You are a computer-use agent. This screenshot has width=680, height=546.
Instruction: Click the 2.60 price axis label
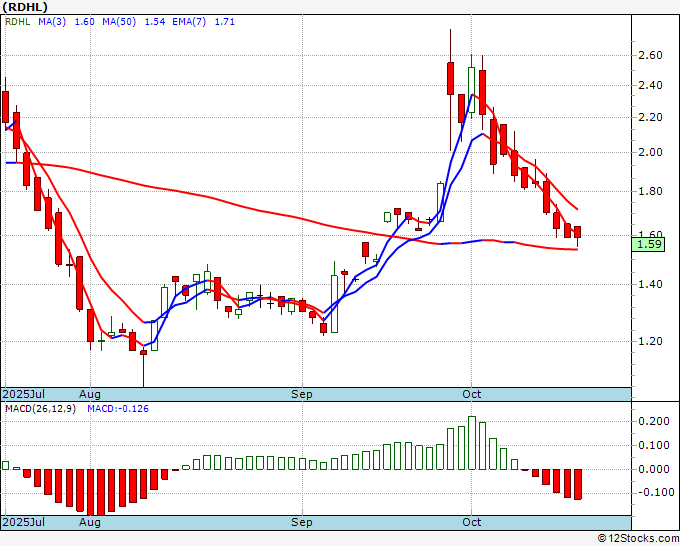click(x=650, y=55)
